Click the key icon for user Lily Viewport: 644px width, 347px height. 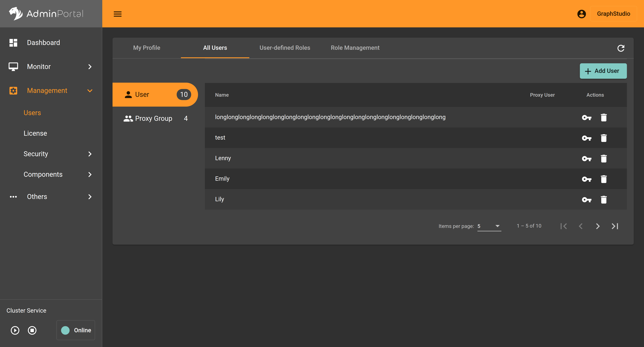click(x=586, y=200)
